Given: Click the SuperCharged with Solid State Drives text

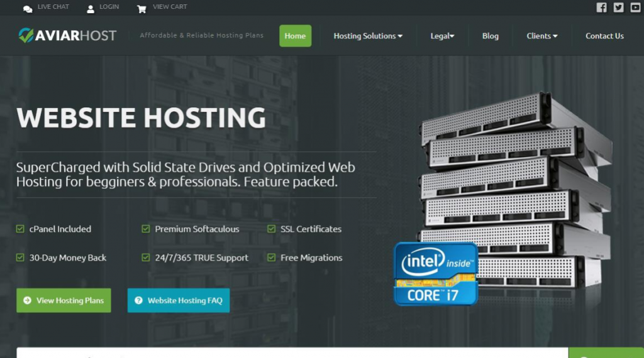Looking at the screenshot, I should click(x=186, y=174).
